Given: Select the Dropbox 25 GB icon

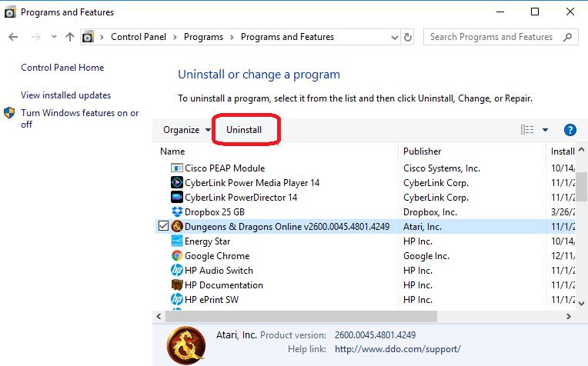Looking at the screenshot, I should (177, 211).
